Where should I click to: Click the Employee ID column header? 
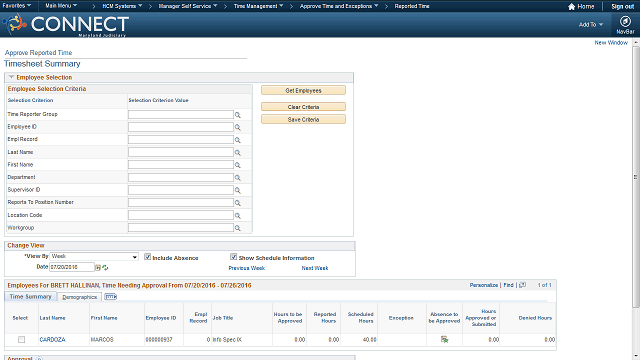[x=161, y=318]
